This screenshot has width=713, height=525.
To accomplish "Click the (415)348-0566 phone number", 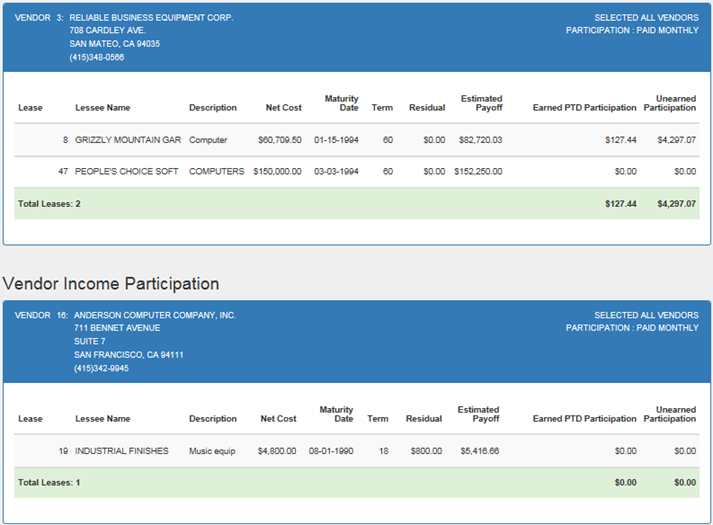I will (x=96, y=57).
